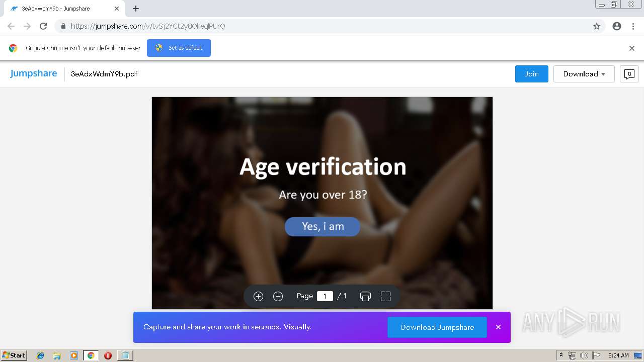Click the Join button
The width and height of the screenshot is (644, 362).
[532, 74]
